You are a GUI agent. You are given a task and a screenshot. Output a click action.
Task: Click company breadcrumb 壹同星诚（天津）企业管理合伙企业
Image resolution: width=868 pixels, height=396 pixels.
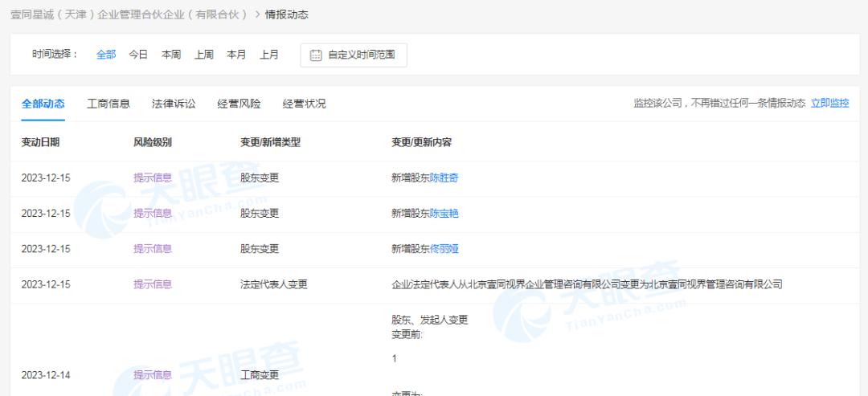coord(129,15)
